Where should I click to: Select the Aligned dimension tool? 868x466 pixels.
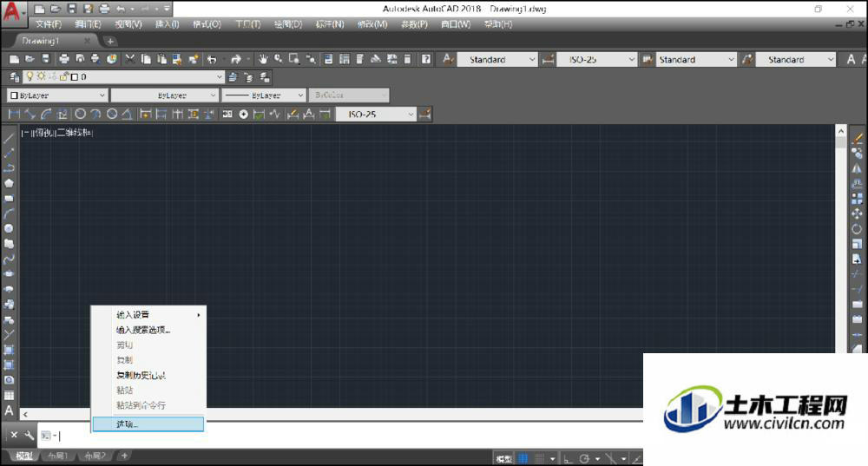(x=30, y=114)
